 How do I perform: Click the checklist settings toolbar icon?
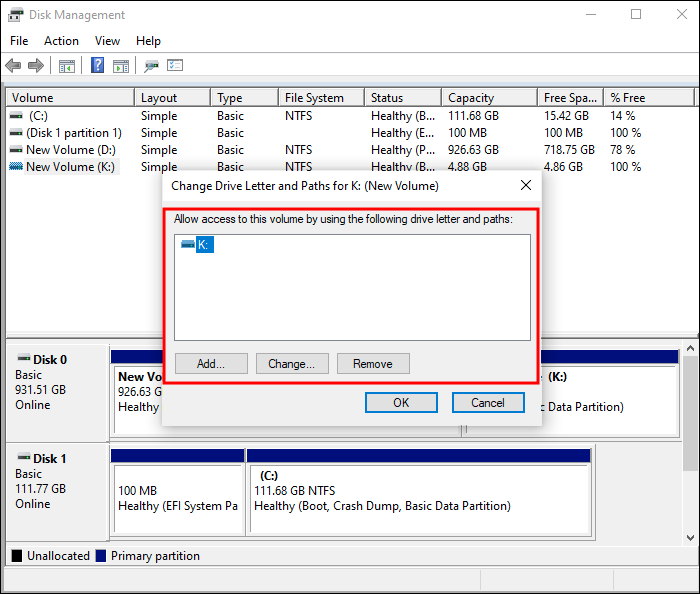coord(175,65)
